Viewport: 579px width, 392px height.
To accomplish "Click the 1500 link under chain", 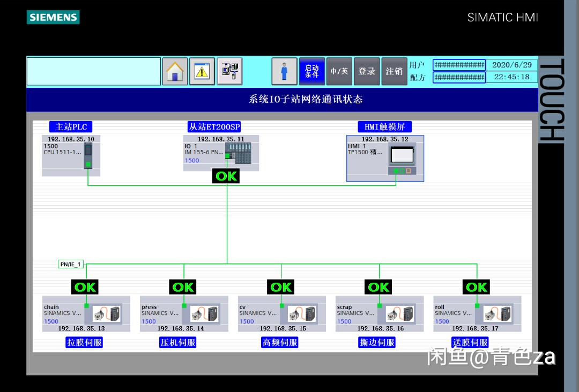I will pyautogui.click(x=51, y=321).
